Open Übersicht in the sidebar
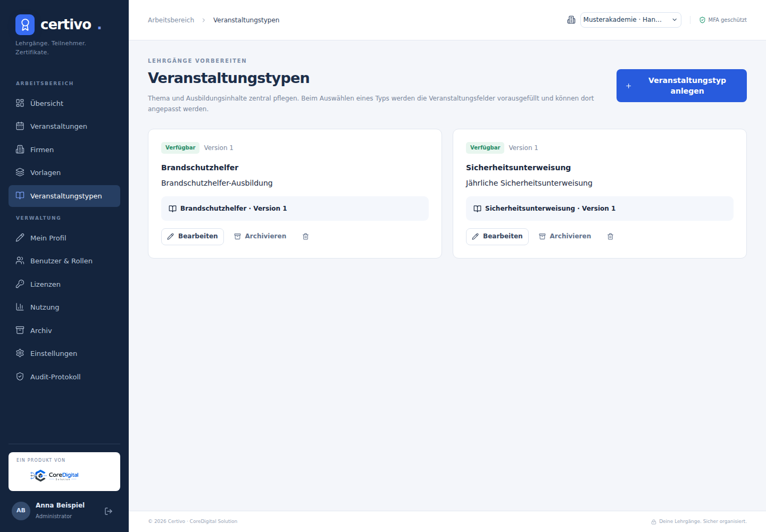Image resolution: width=766 pixels, height=532 pixels. (64, 103)
